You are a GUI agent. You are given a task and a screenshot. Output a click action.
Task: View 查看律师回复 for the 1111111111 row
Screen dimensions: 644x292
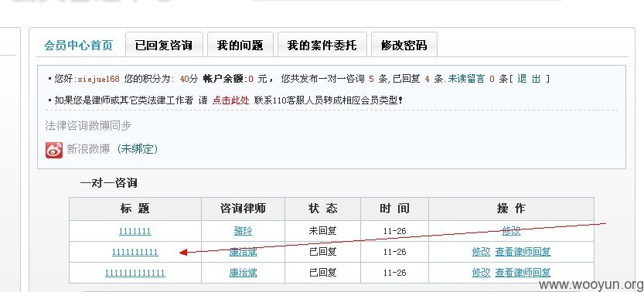click(523, 252)
